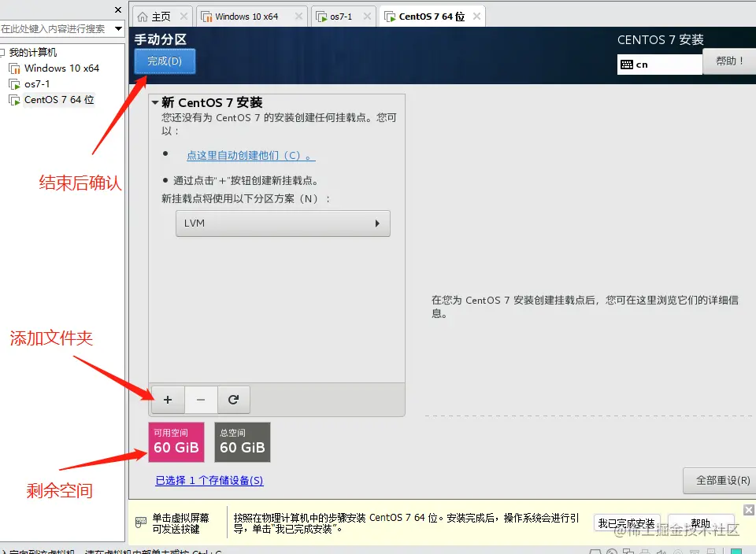Close the library sidebar panel
The height and width of the screenshot is (554, 756).
(x=118, y=9)
